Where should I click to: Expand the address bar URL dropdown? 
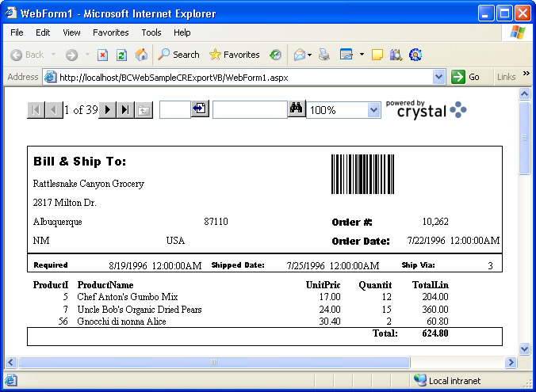(x=438, y=77)
